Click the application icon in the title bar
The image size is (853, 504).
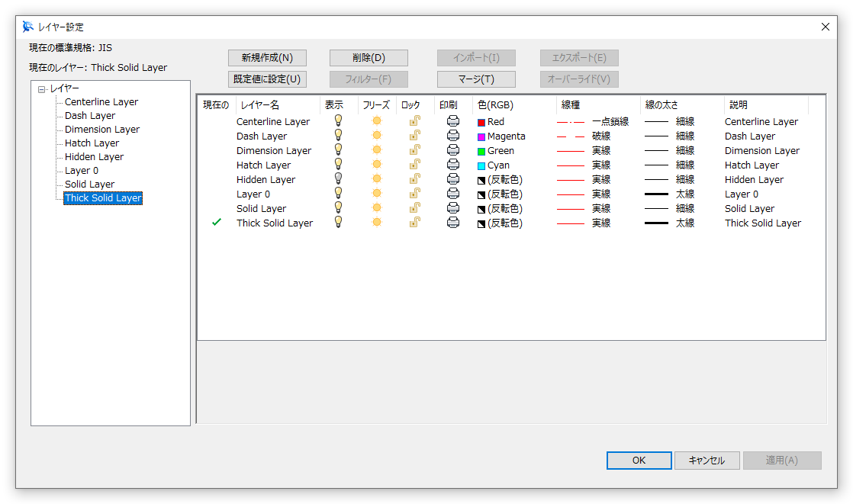(26, 25)
